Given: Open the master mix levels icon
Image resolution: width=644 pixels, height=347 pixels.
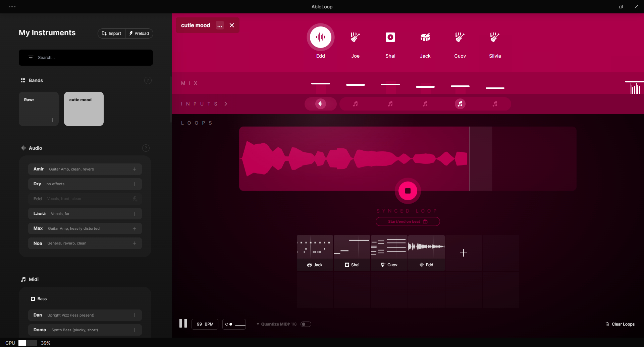Looking at the screenshot, I should (635, 88).
